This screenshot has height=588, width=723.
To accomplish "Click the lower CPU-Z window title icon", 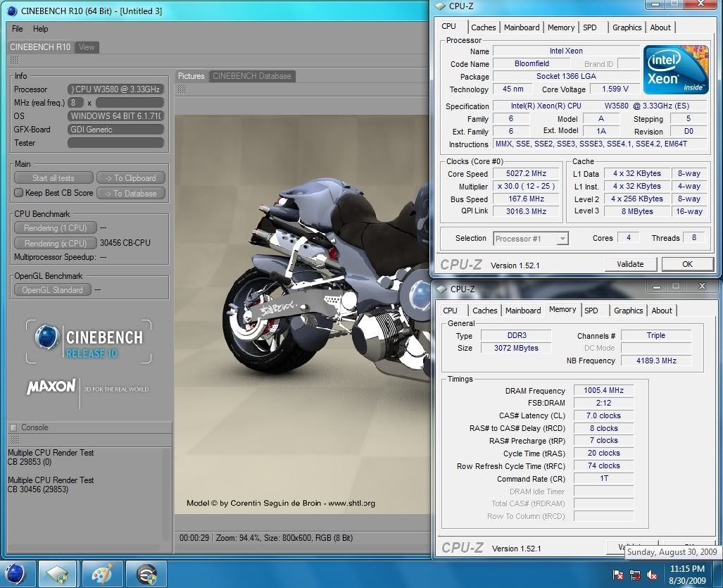I will click(x=441, y=289).
